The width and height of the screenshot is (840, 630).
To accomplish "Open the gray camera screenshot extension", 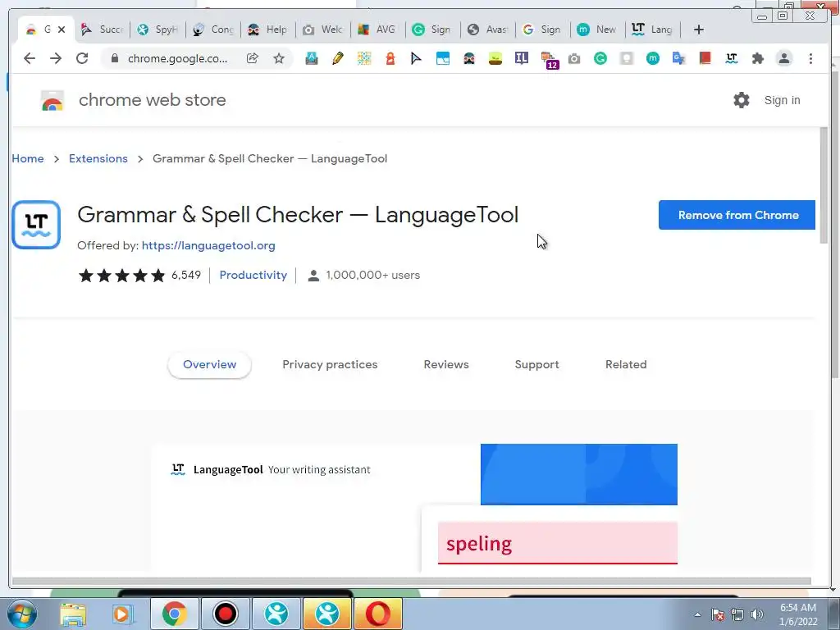I will (574, 58).
